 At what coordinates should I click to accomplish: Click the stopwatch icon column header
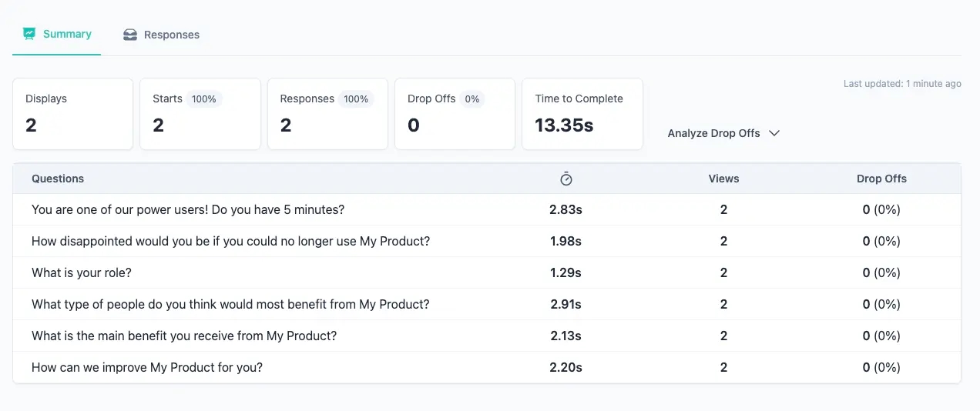click(x=566, y=179)
